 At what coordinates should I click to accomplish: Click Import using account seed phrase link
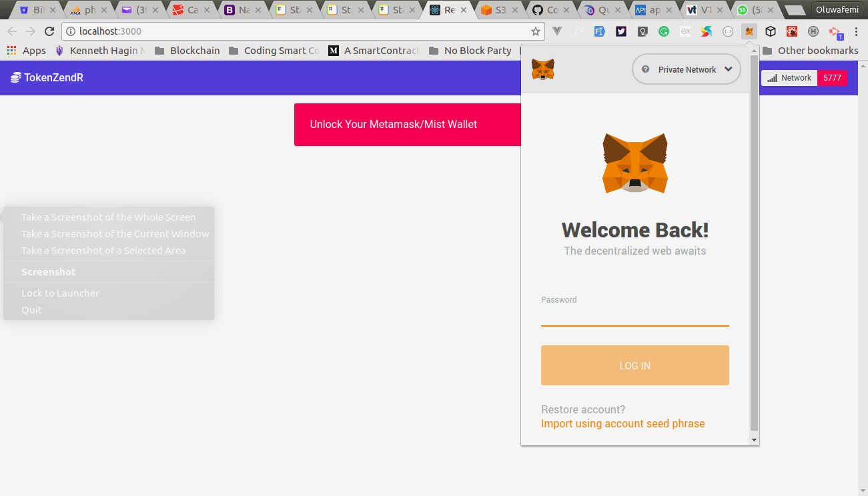click(622, 424)
